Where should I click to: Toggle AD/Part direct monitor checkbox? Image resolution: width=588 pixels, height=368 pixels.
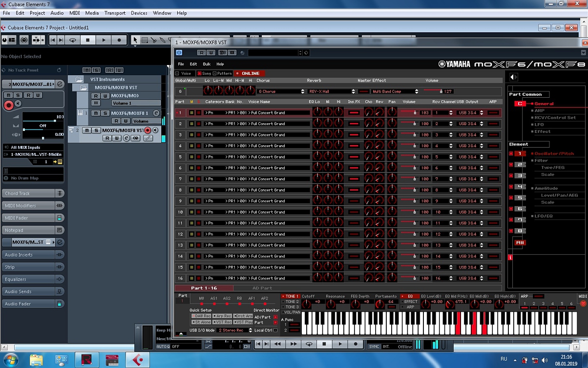[275, 317]
